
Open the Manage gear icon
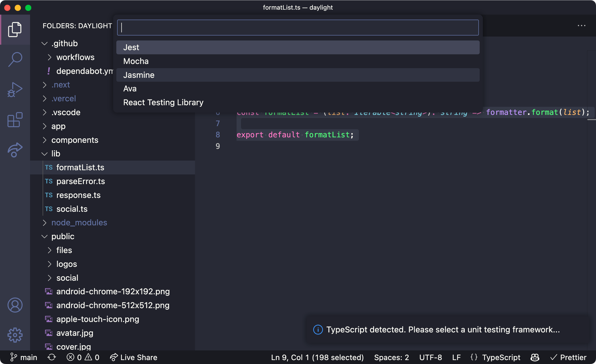[x=15, y=335]
